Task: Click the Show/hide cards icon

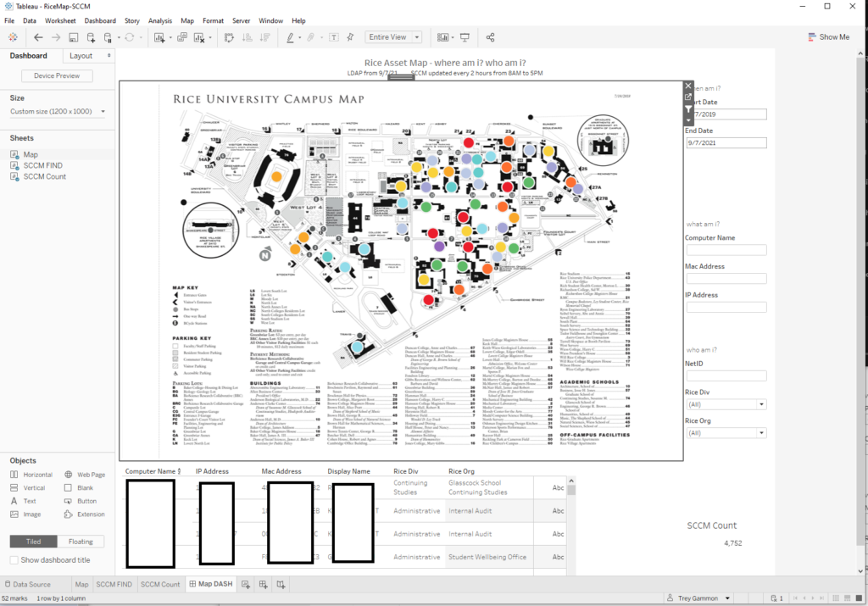Action: (x=442, y=37)
